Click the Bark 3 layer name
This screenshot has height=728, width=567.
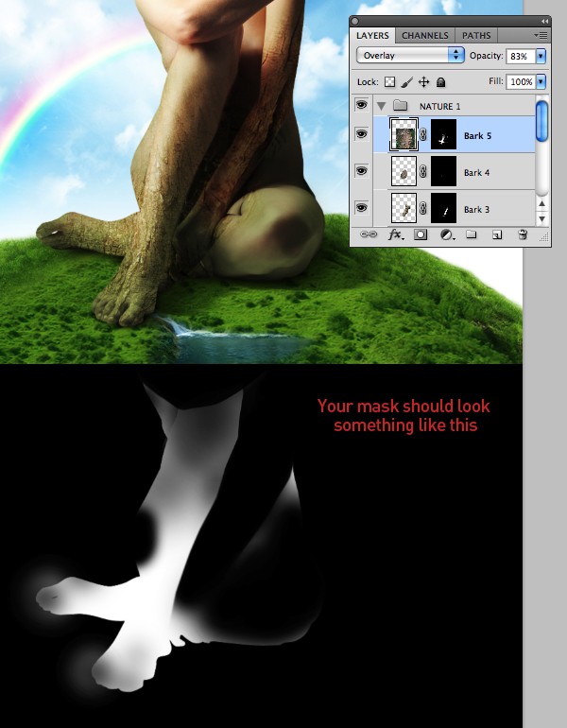coord(476,209)
